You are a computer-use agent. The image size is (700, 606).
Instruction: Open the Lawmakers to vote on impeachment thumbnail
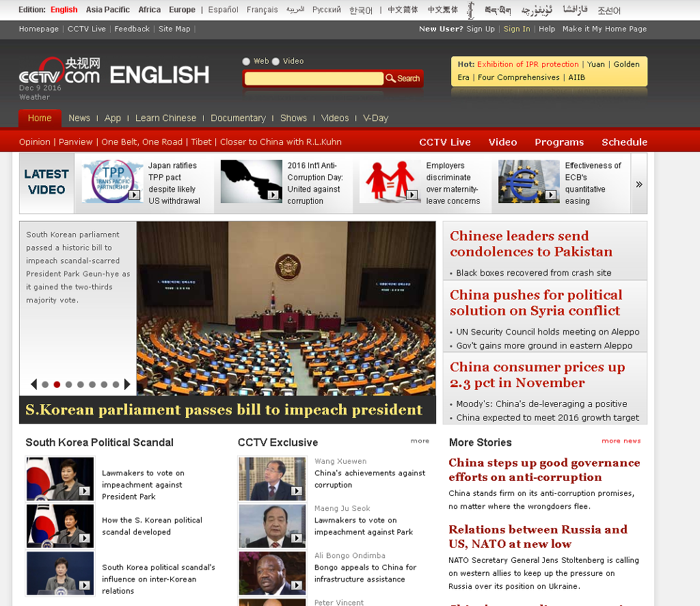pyautogui.click(x=60, y=478)
